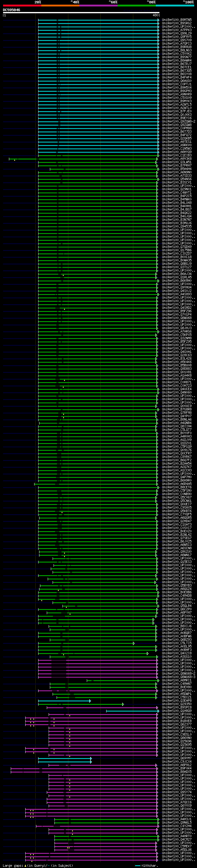Select the purple ~60% identity legend segment
Screen dimensions: 197x868
tap(99, 6)
